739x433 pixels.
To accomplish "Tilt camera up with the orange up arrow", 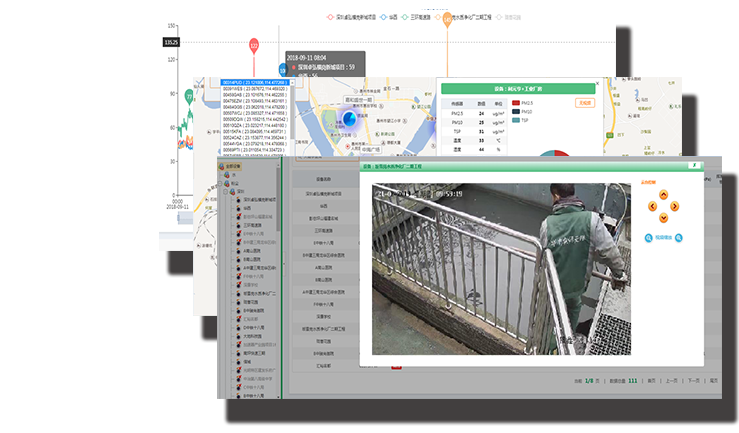I will click(664, 195).
